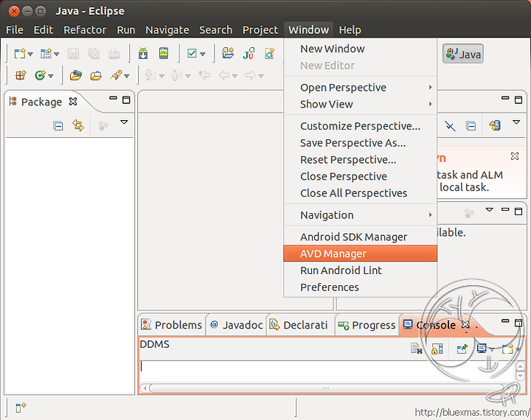Choose Reset Perspective...
The width and height of the screenshot is (531, 420).
pos(361,160)
